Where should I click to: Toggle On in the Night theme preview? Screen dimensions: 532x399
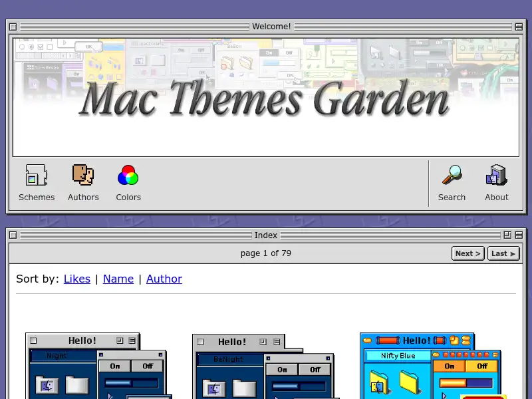click(x=114, y=366)
